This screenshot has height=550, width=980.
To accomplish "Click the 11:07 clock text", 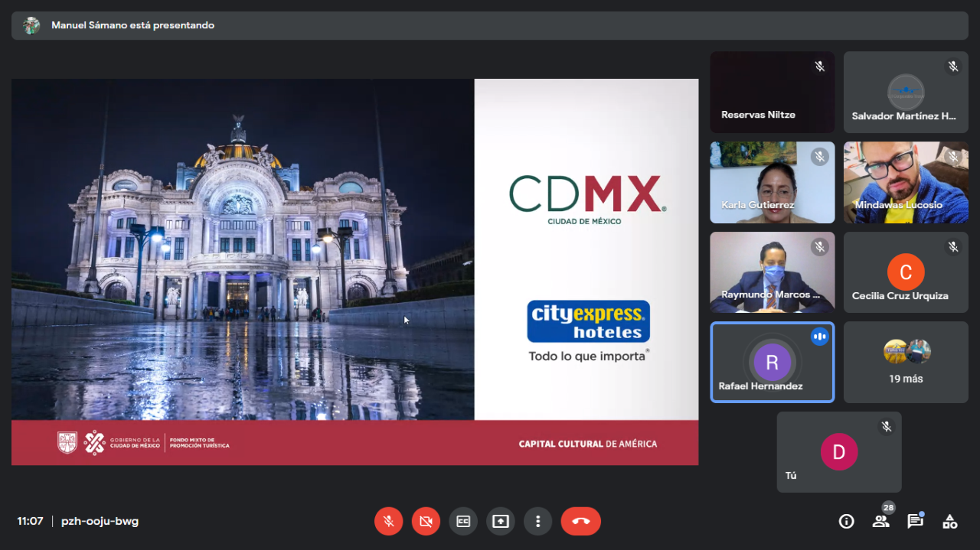I will click(x=30, y=521).
